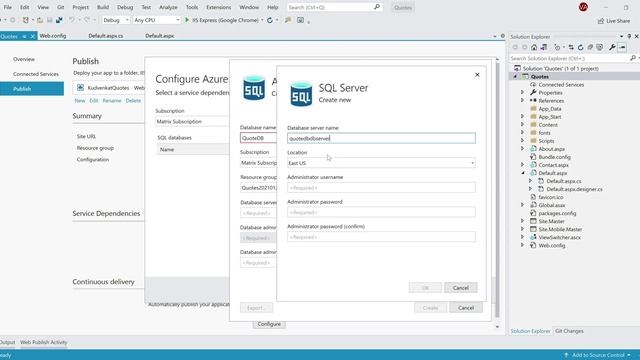
Task: Open the Analyze menu
Action: (168, 7)
